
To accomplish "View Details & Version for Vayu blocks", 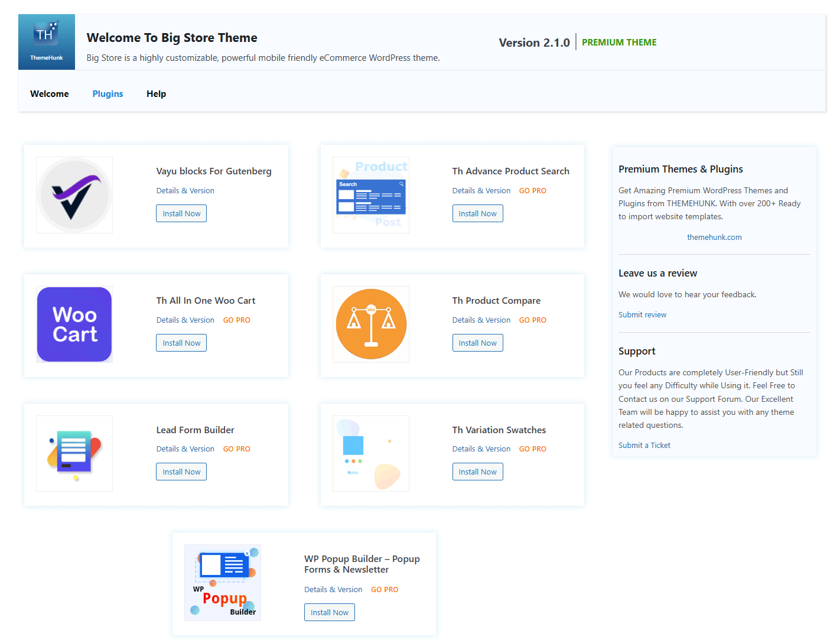I will (185, 191).
